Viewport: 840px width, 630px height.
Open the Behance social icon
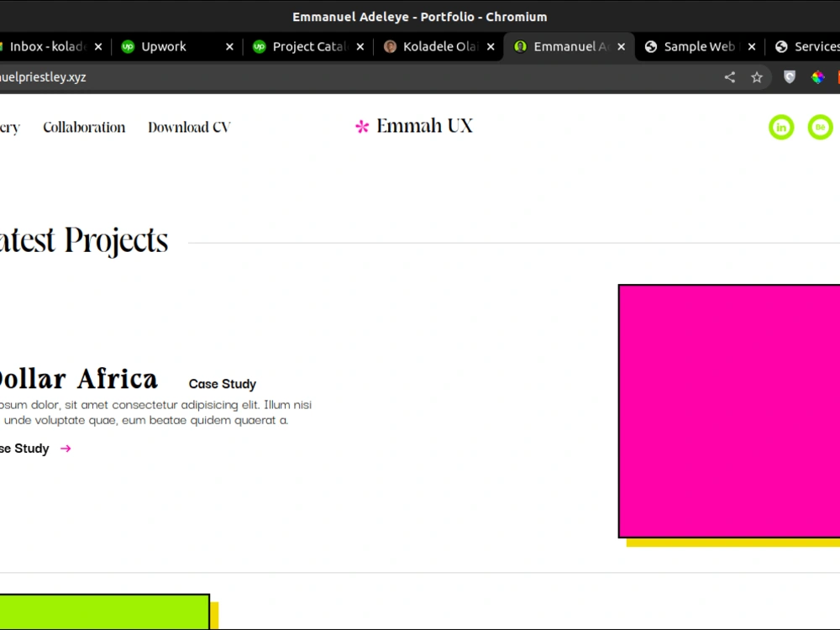pyautogui.click(x=820, y=128)
